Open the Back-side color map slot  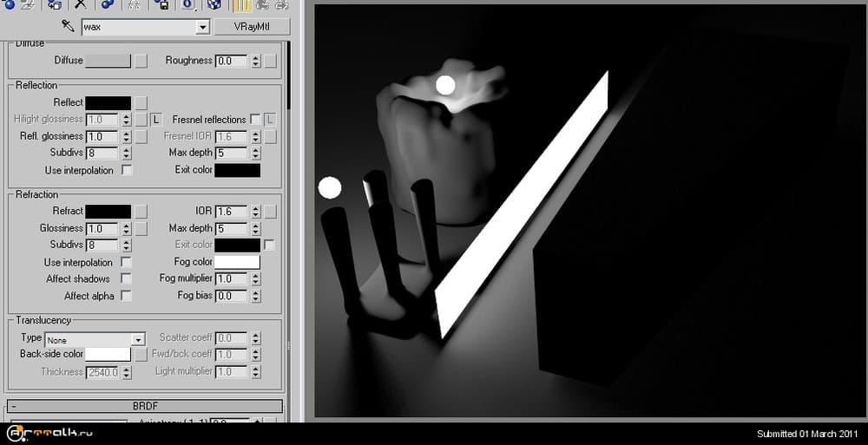[141, 354]
